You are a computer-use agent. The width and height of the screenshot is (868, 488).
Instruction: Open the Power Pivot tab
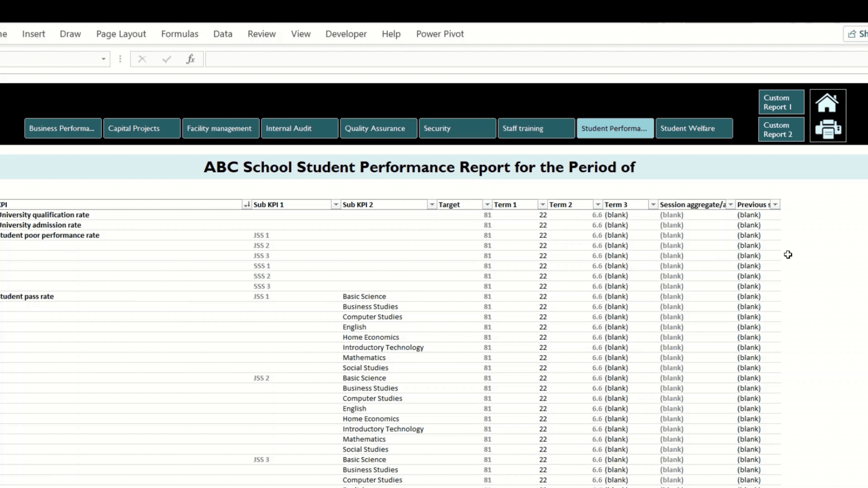pos(440,34)
